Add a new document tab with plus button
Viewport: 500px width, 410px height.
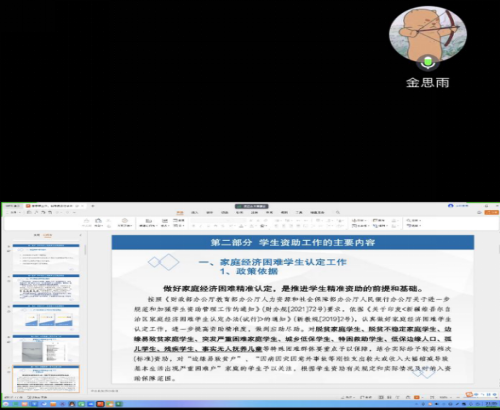click(93, 206)
